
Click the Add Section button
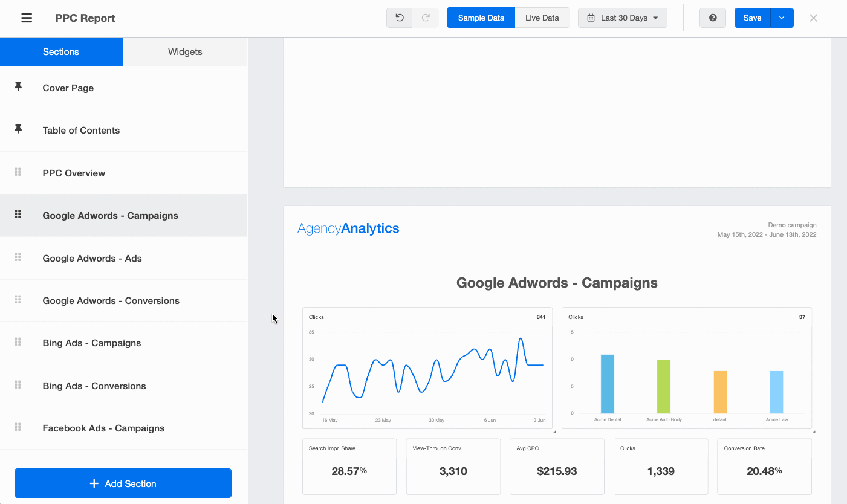click(123, 483)
